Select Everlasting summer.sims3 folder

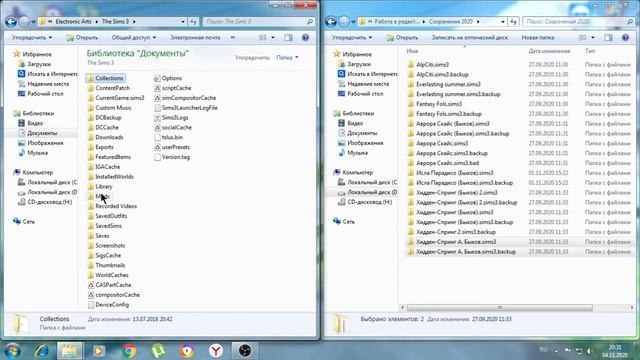point(444,84)
